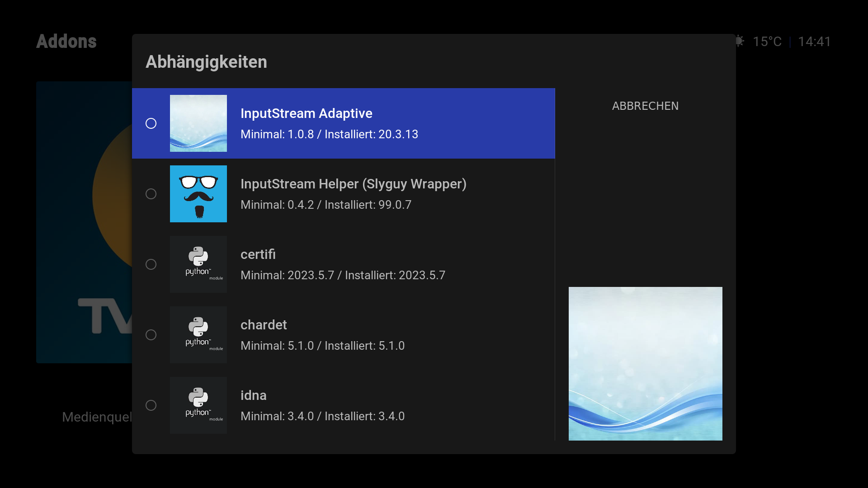Click the large addon preview image
This screenshot has width=868, height=488.
[646, 364]
